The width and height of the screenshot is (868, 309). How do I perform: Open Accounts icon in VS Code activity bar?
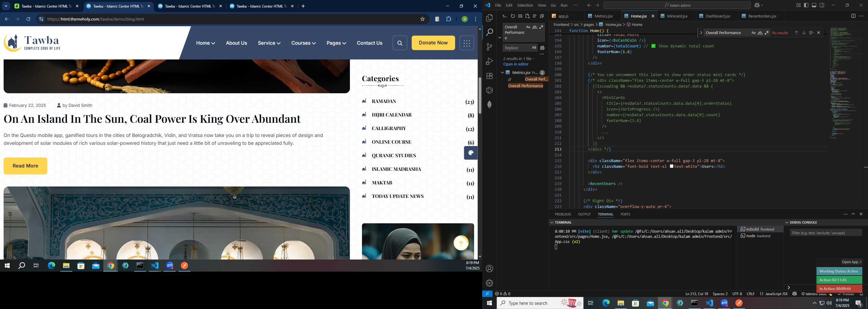point(489,269)
